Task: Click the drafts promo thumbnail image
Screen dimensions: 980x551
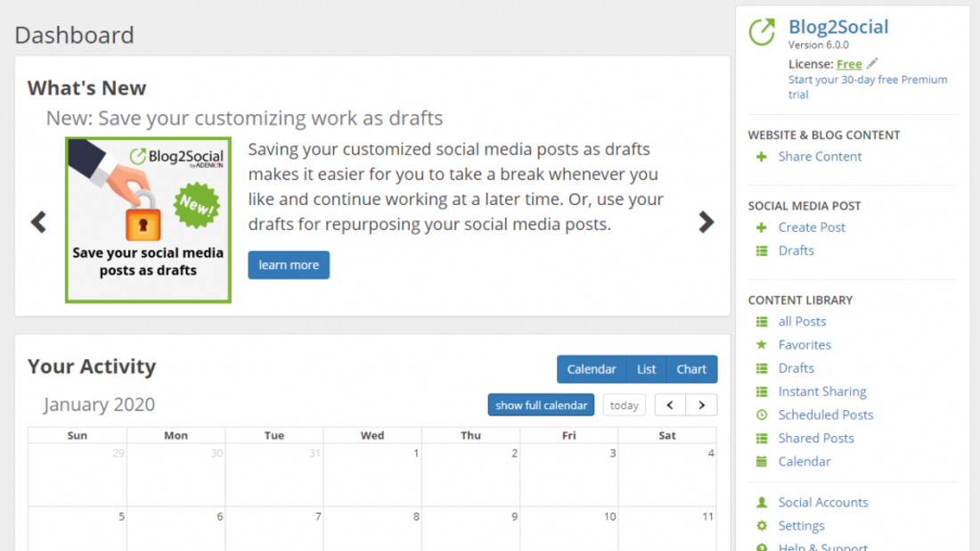Action: [x=148, y=219]
